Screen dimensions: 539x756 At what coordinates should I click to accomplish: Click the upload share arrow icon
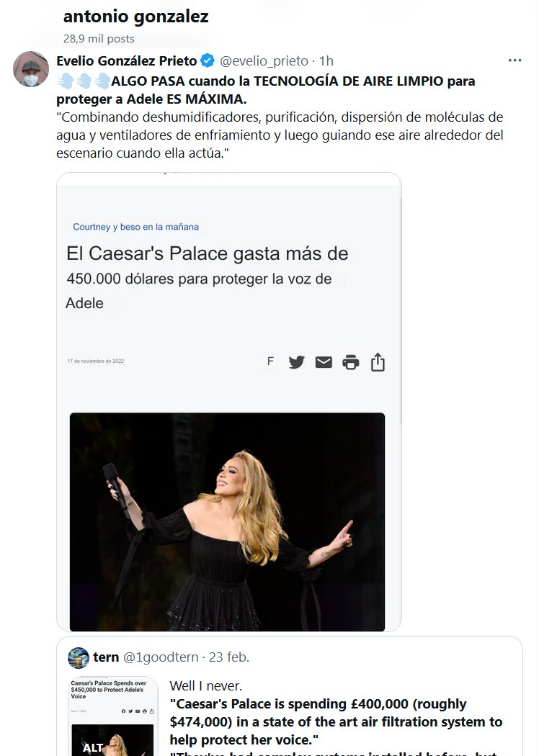(x=378, y=362)
